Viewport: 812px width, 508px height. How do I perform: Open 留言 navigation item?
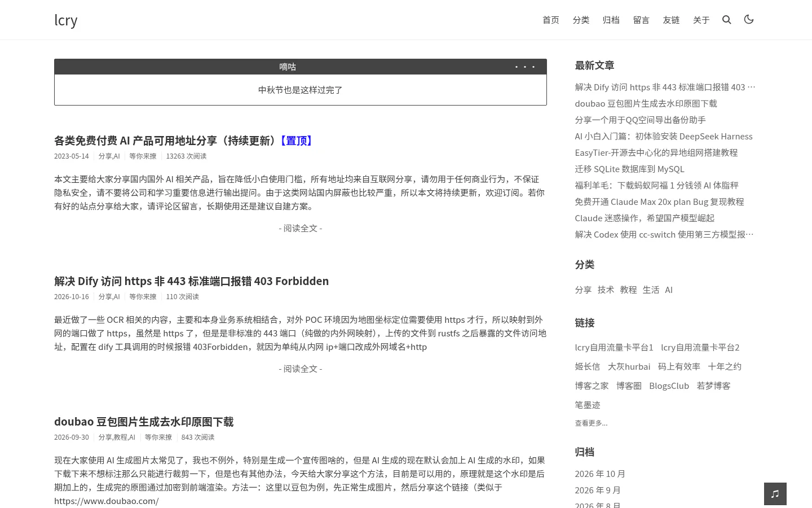pos(641,20)
